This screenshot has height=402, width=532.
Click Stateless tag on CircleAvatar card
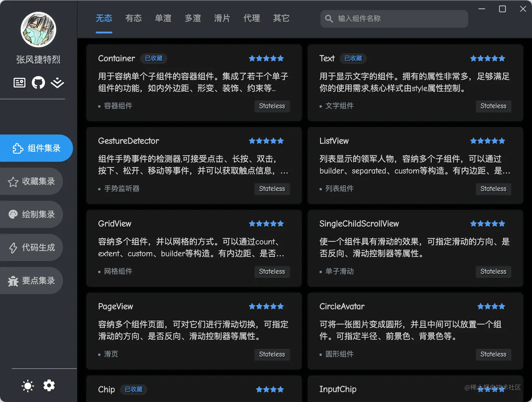[x=493, y=354]
